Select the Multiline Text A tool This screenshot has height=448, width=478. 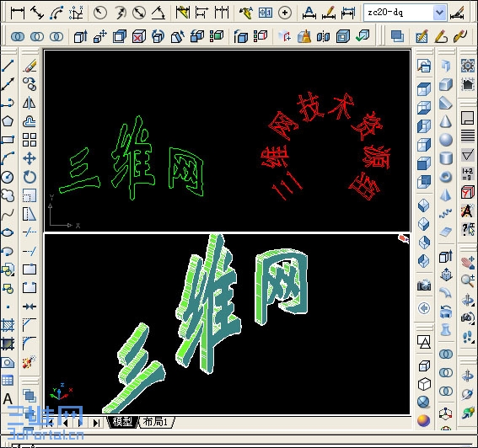click(x=8, y=399)
